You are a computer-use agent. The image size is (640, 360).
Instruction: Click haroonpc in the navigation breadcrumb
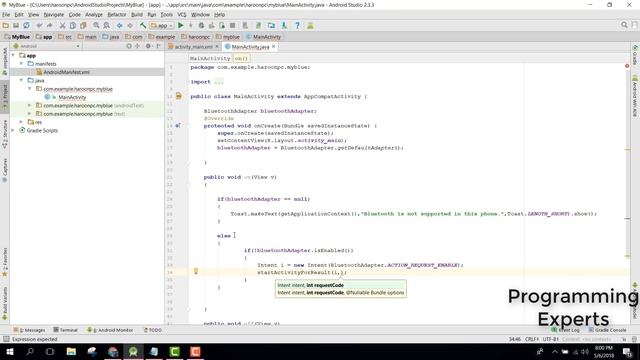click(196, 37)
